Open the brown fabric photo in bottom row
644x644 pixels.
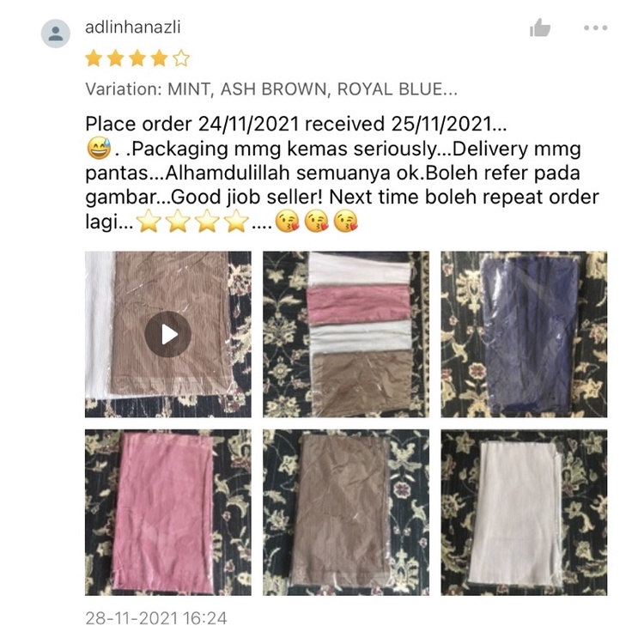(346, 512)
